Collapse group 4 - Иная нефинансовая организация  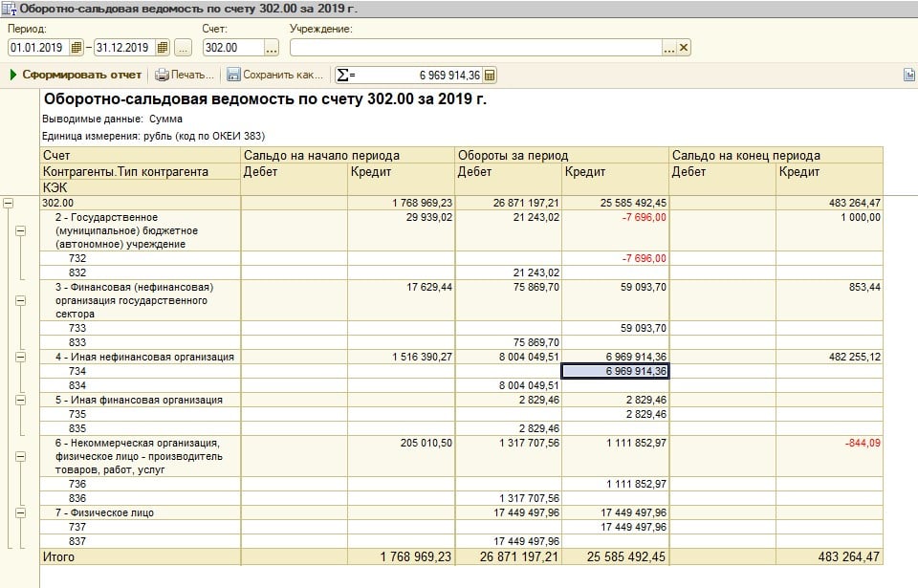21,357
